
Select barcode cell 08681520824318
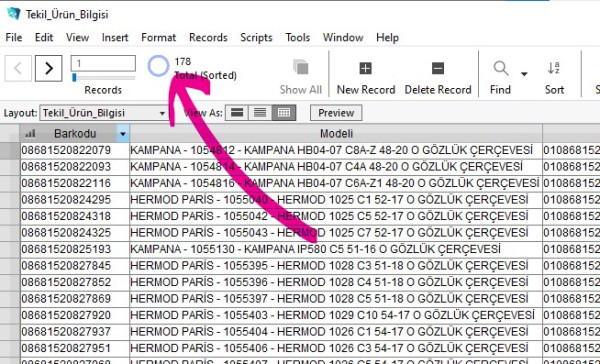click(x=75, y=216)
